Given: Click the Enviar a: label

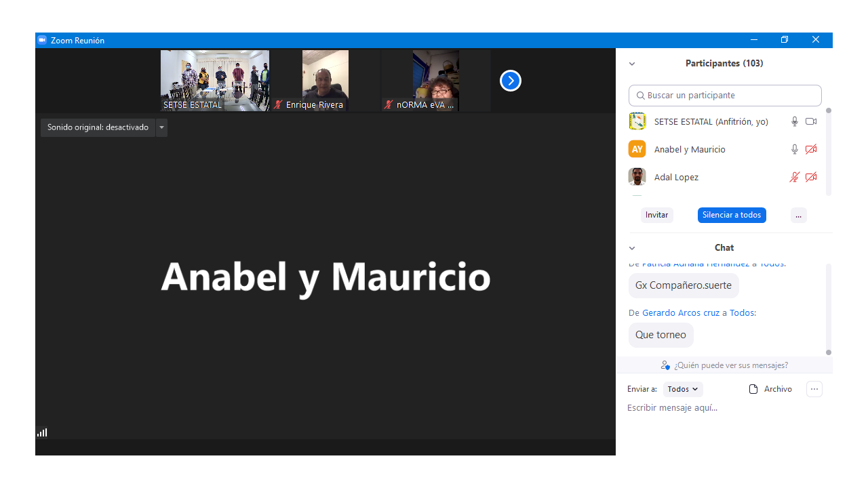Looking at the screenshot, I should [642, 389].
